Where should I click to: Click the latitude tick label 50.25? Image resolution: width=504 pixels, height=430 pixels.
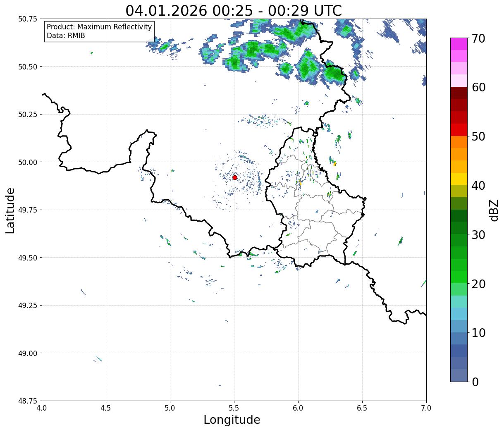[27, 115]
